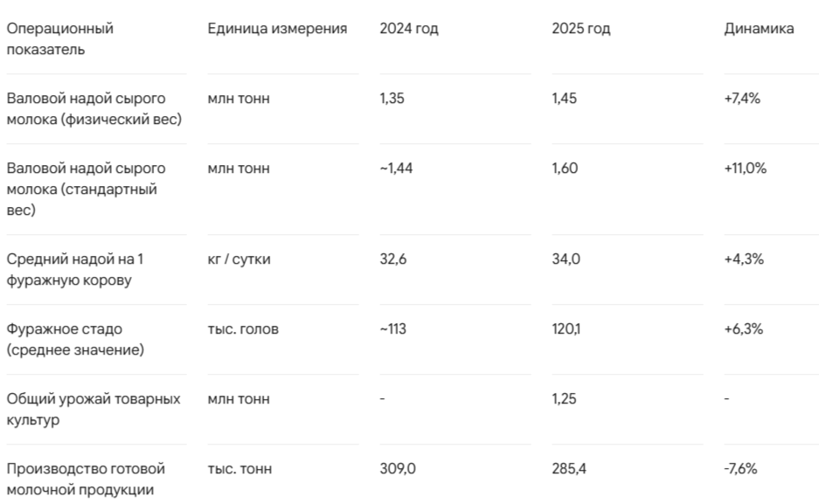Select the "Фуражное стадо (среднее значение)" row label

75,339
